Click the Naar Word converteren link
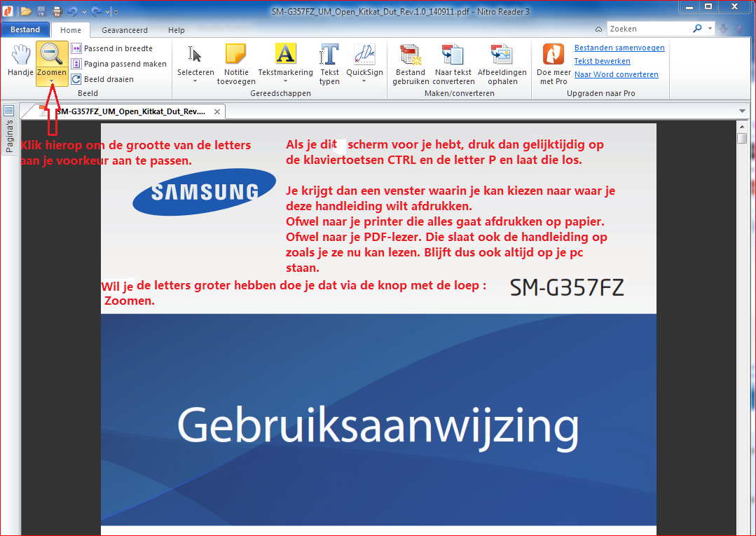 tap(616, 74)
